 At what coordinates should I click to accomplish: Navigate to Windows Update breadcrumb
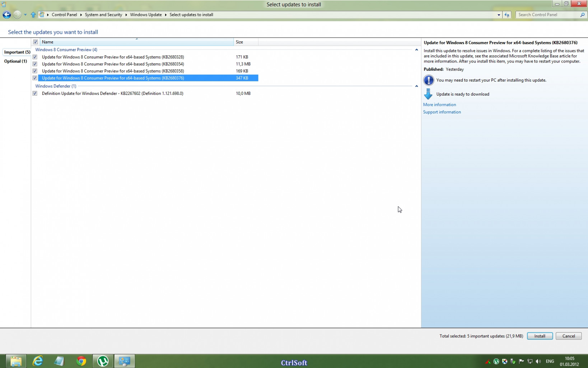click(x=146, y=15)
